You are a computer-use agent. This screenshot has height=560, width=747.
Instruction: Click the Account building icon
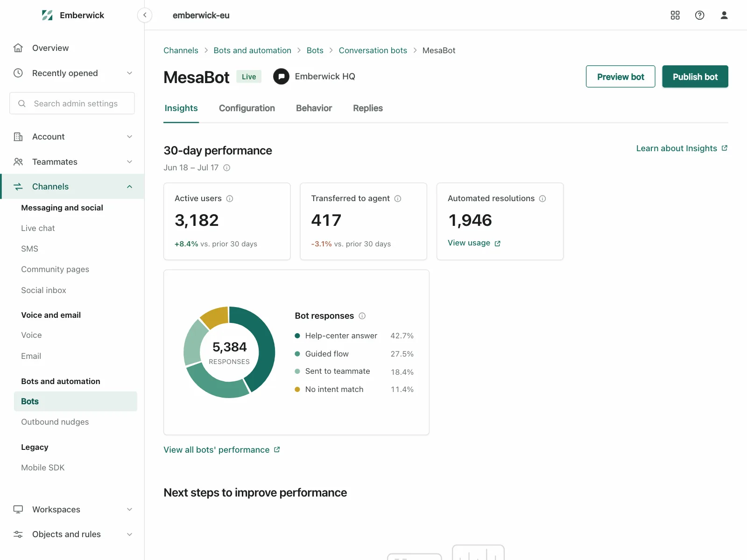pyautogui.click(x=18, y=137)
